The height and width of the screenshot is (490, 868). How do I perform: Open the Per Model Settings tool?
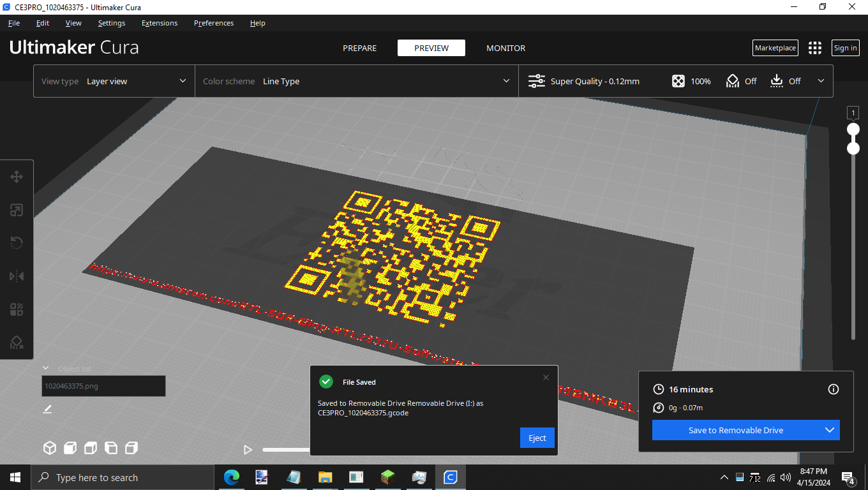tap(17, 309)
